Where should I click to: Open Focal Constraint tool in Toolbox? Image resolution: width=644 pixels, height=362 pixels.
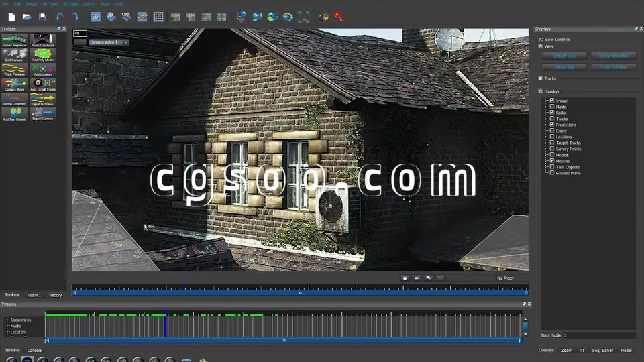(43, 40)
